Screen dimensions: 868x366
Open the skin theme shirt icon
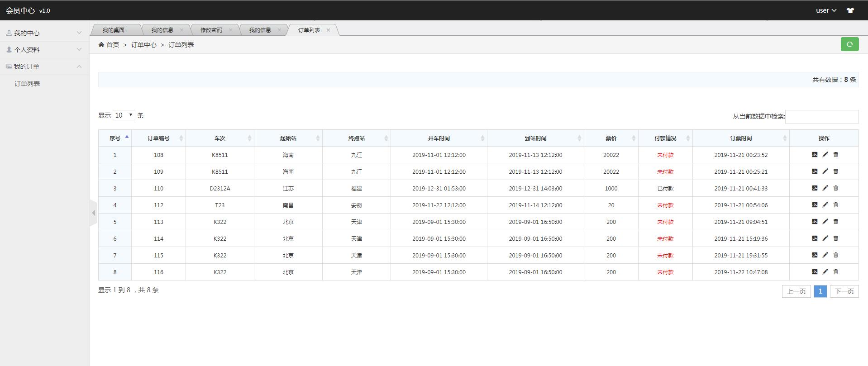(x=850, y=10)
